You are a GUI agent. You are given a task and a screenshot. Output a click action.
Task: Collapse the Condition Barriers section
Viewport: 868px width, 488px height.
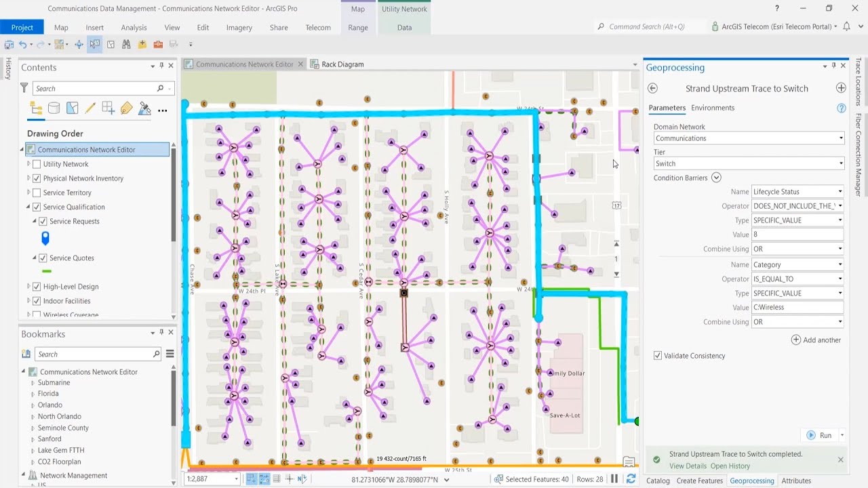(716, 178)
